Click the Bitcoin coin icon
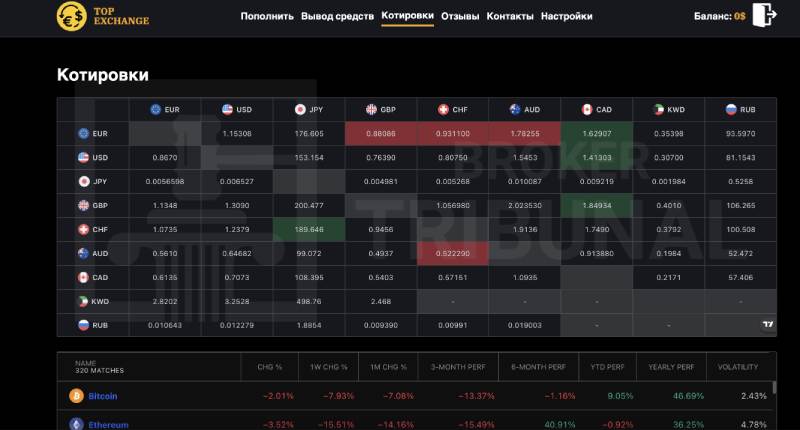The height and width of the screenshot is (430, 800). (75, 396)
